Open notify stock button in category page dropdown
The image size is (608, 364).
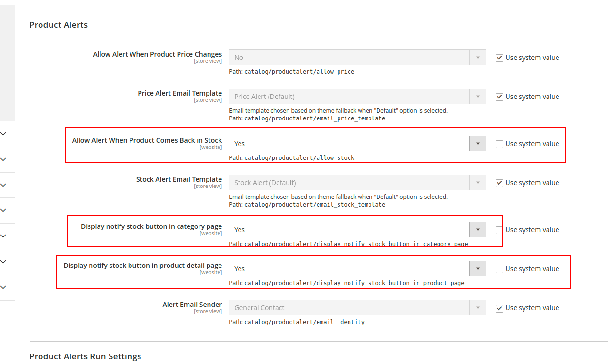coord(357,230)
